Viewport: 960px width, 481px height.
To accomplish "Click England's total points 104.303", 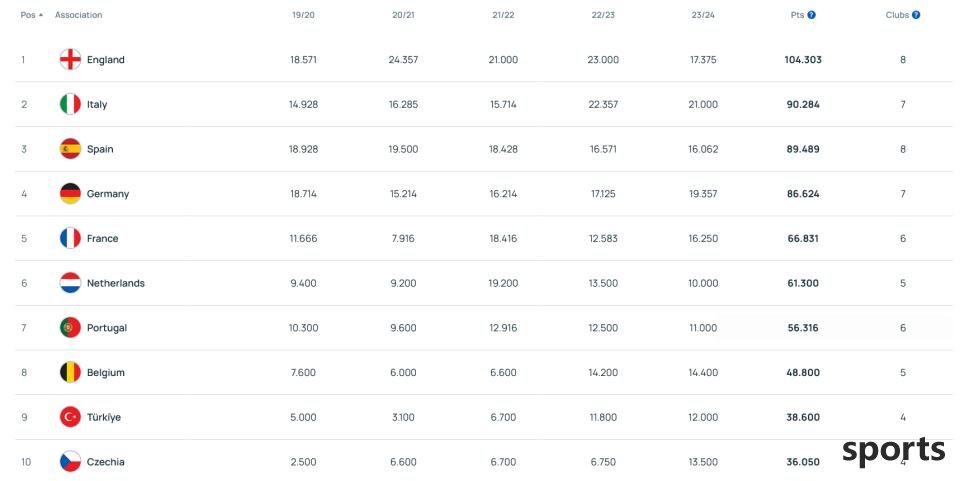I will click(x=803, y=59).
